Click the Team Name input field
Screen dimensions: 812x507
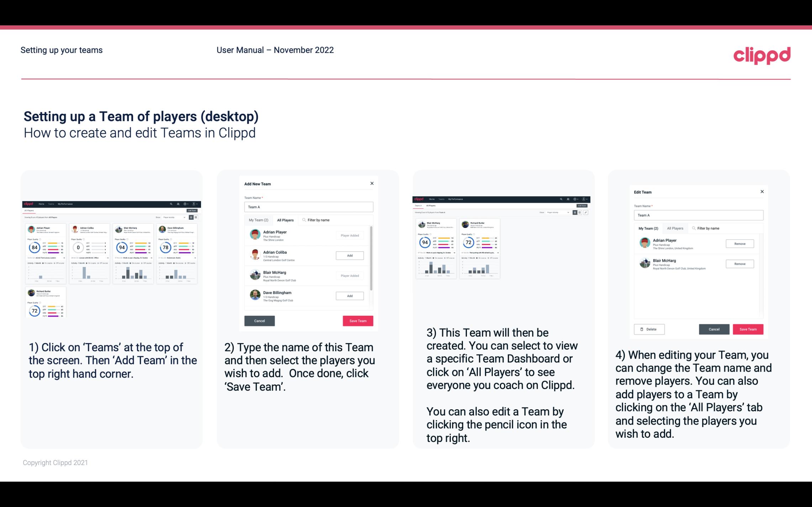309,207
